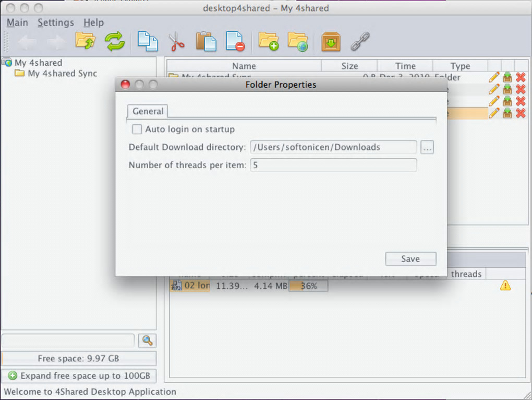Open the Help menu

[94, 23]
